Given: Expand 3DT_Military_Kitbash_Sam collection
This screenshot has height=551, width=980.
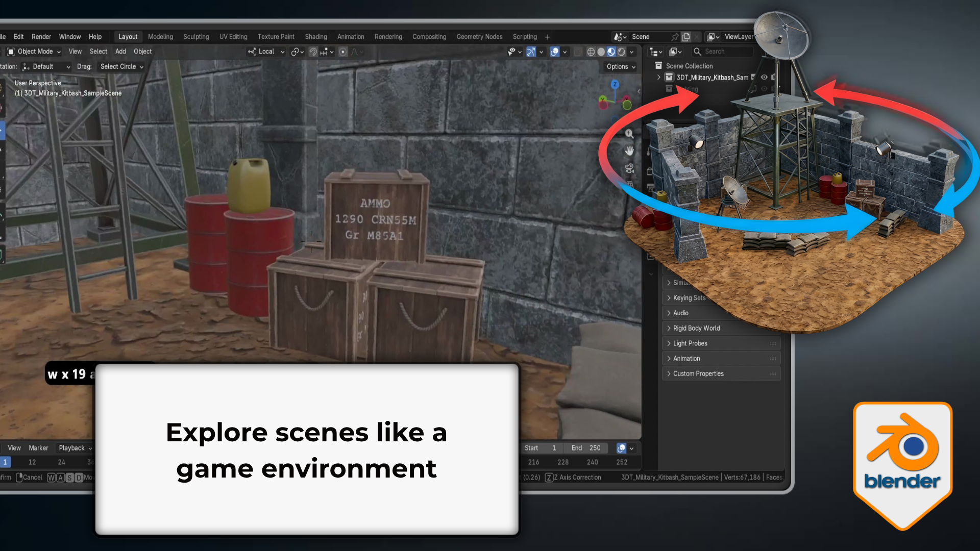Looking at the screenshot, I should pos(659,78).
